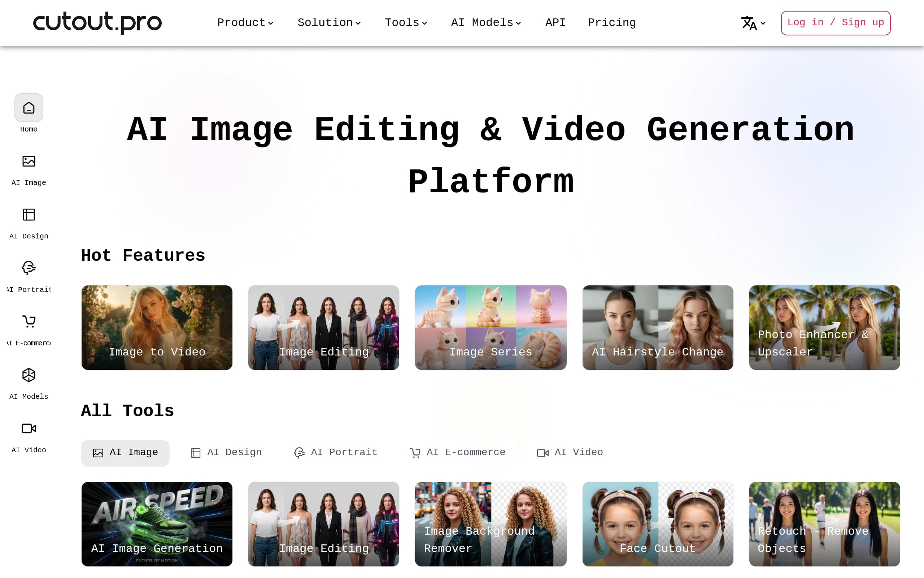Expand the Solution dropdown menu
This screenshot has height=578, width=924.
pyautogui.click(x=329, y=23)
